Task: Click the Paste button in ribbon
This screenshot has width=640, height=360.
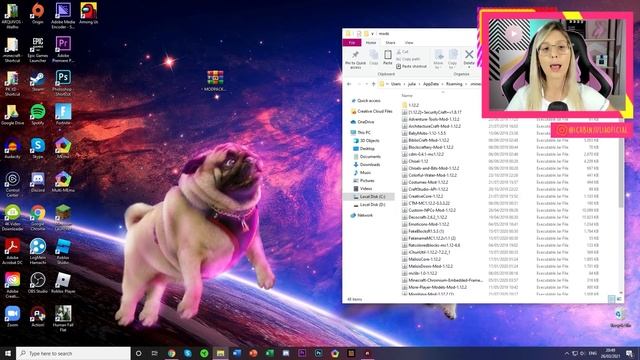Action: coord(388,58)
